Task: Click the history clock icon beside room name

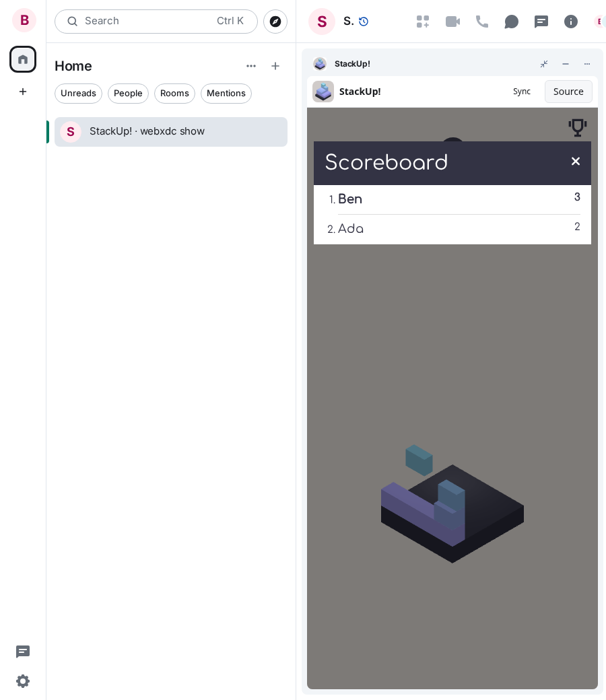Action: (364, 22)
